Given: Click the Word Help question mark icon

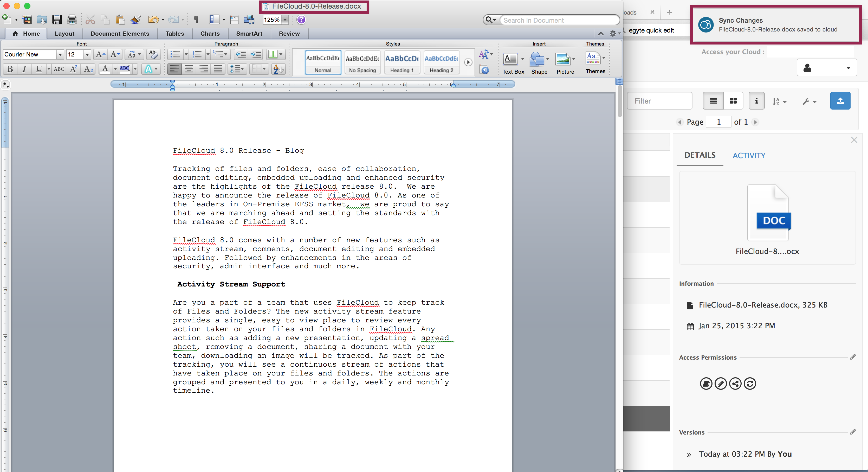Looking at the screenshot, I should [x=301, y=20].
